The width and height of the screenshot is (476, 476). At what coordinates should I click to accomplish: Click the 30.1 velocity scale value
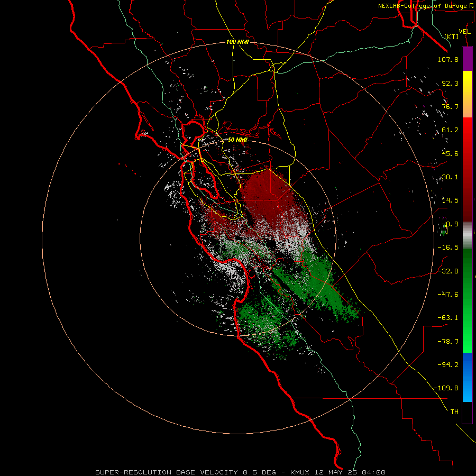pos(450,177)
